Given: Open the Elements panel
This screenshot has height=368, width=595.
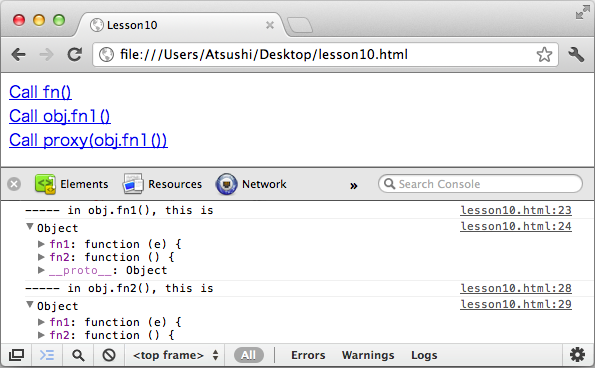Looking at the screenshot, I should (71, 184).
